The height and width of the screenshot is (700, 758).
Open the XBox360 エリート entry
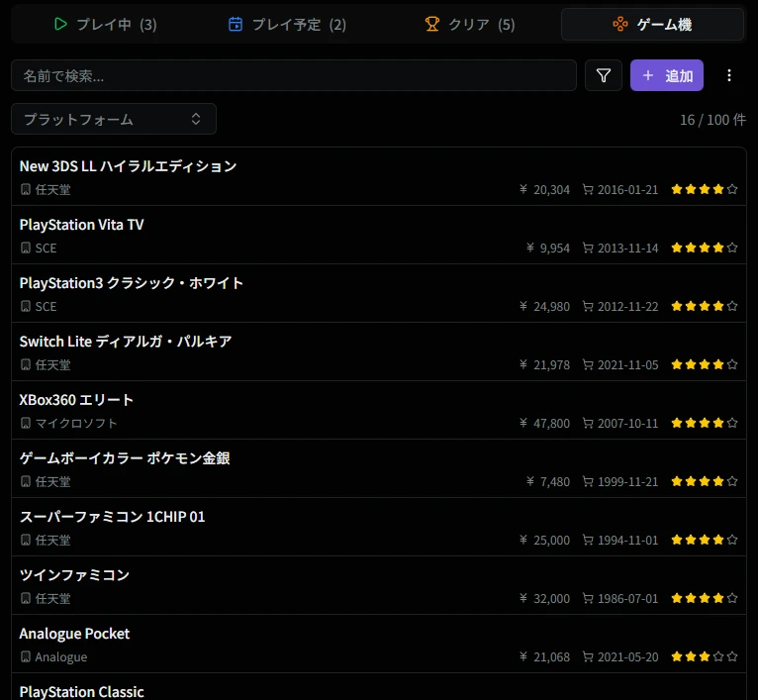pyautogui.click(x=77, y=400)
